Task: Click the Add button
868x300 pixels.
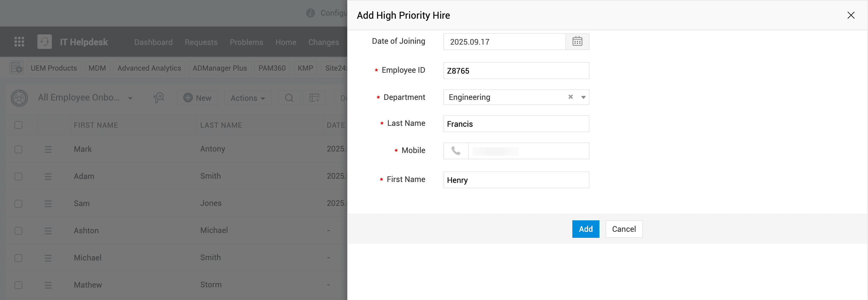Action: click(586, 229)
